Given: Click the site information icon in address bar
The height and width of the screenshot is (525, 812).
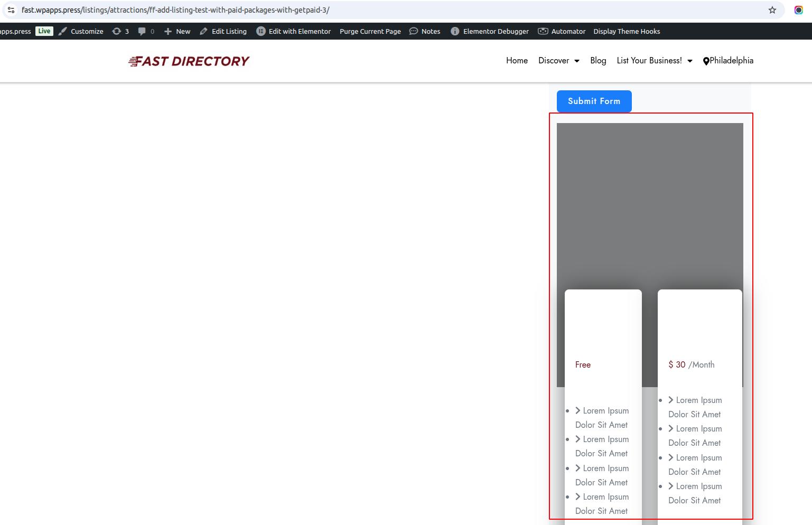Looking at the screenshot, I should 11,10.
